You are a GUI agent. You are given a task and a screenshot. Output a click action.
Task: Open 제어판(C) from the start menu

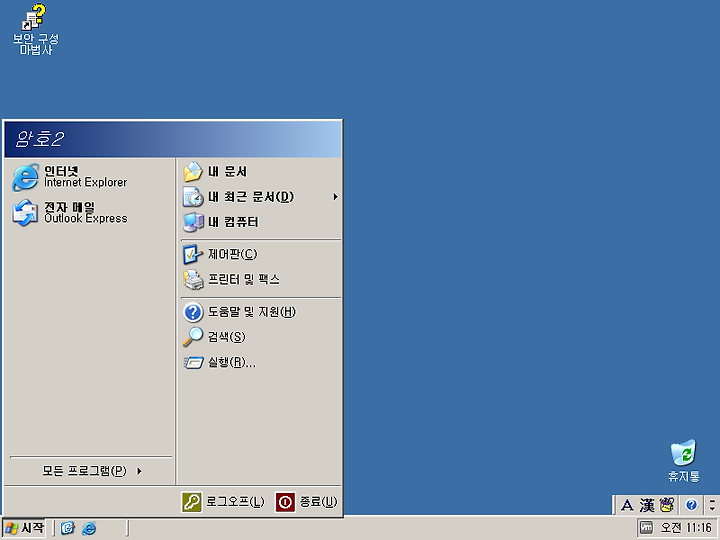[261, 254]
